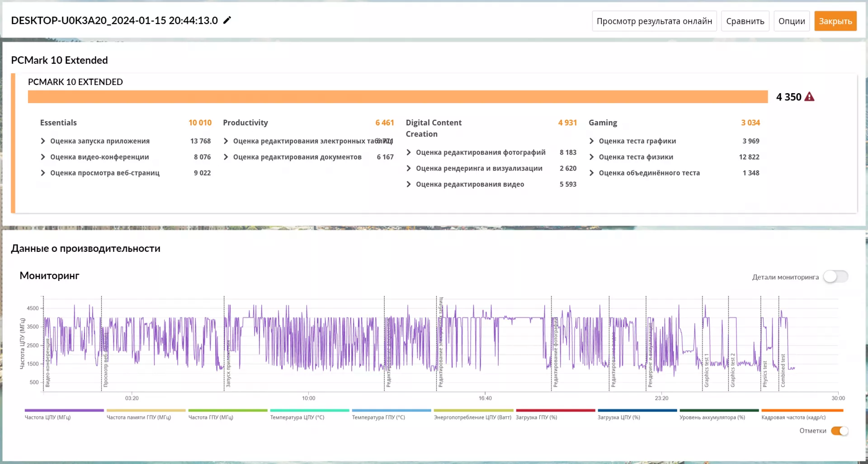Disable the Отметки toggle
The image size is (868, 464).
[840, 431]
